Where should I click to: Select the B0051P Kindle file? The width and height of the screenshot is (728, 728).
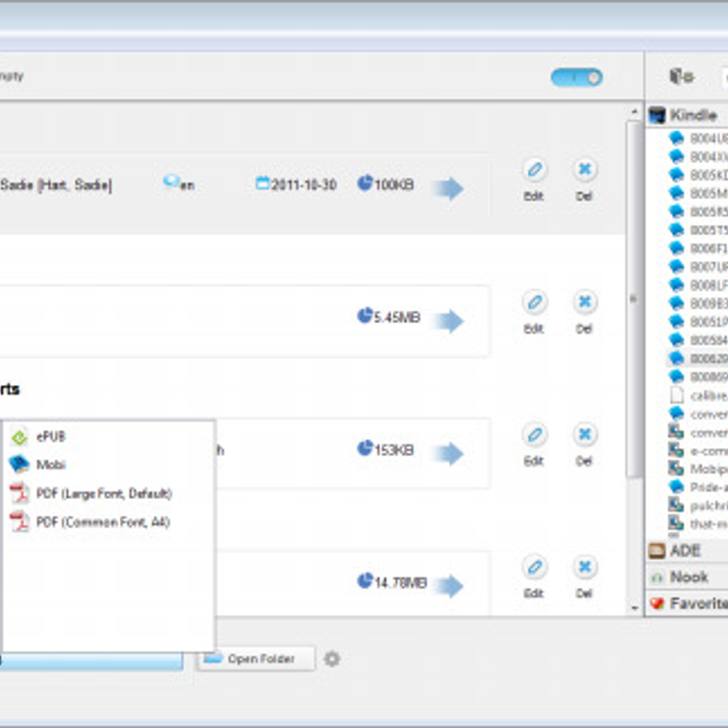tap(698, 322)
